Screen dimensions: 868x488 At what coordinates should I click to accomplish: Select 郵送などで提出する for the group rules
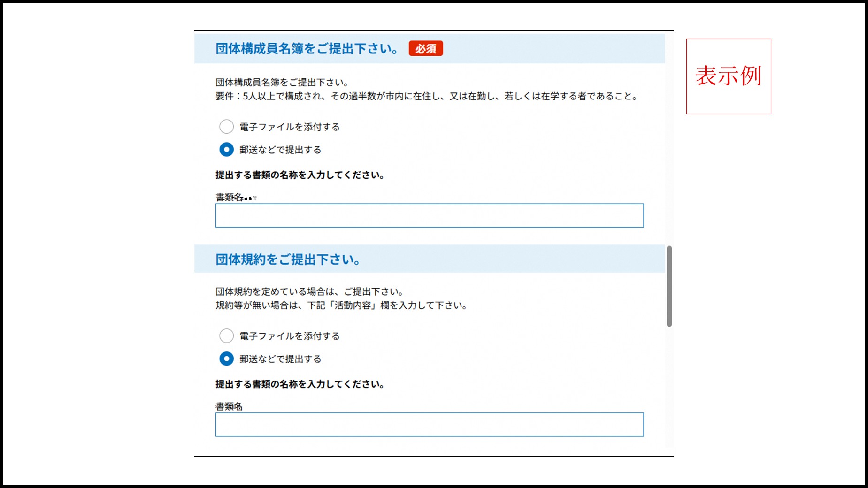click(x=227, y=358)
